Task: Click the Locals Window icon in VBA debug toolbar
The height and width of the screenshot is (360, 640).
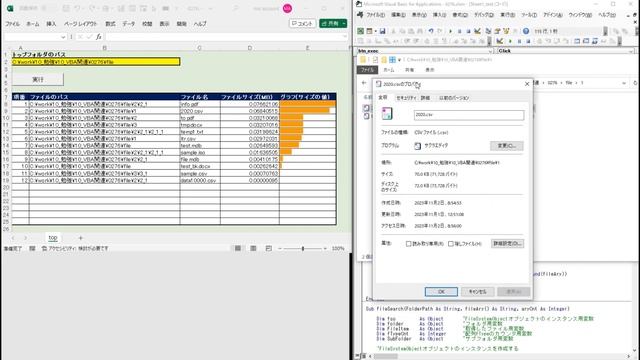Action: [x=577, y=41]
